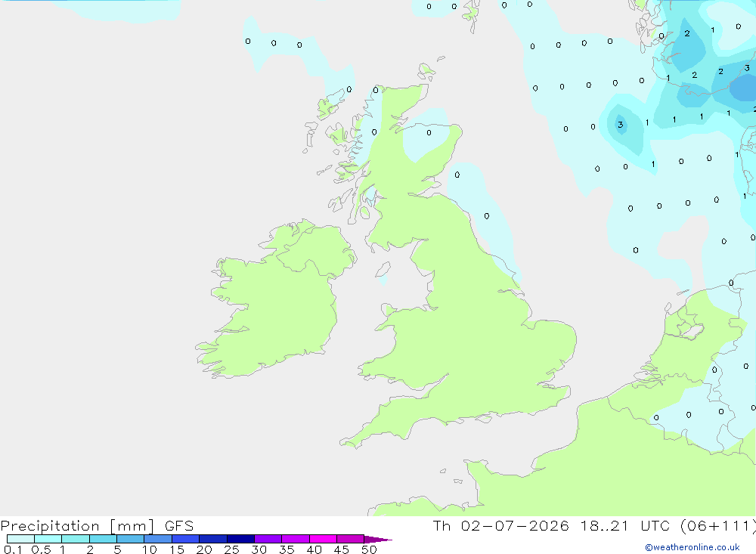Image resolution: width=756 pixels, height=554 pixels.
Task: Select the 0.5–1 mm legend colour
Action: 48,539
